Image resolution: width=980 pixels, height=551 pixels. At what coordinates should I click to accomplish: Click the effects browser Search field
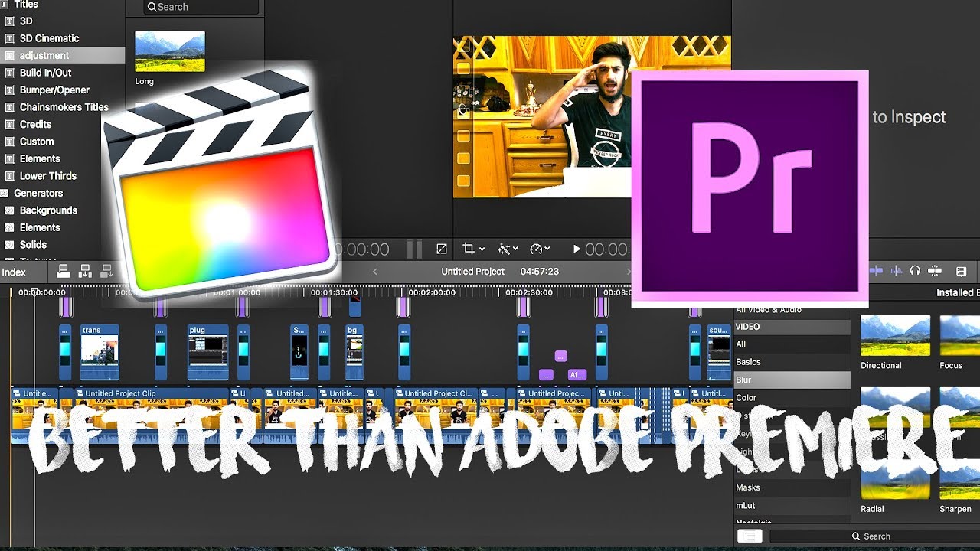874,536
